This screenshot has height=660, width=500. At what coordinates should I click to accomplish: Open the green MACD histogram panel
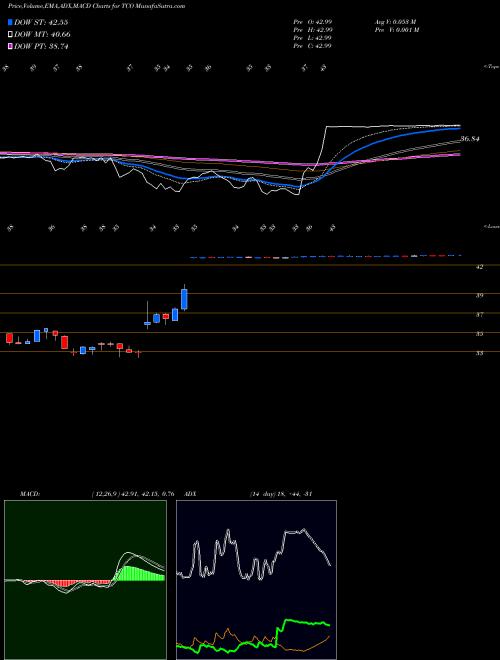coord(85,580)
